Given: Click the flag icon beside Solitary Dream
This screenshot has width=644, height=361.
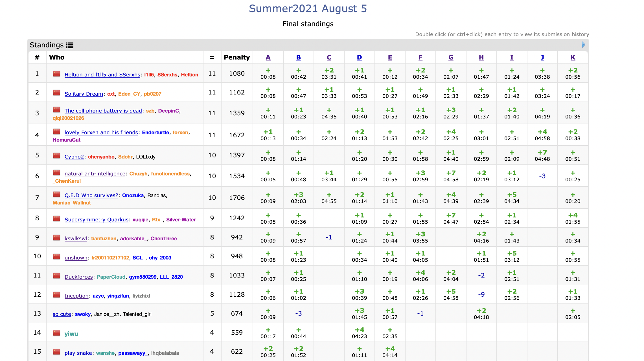Looking at the screenshot, I should [x=57, y=93].
